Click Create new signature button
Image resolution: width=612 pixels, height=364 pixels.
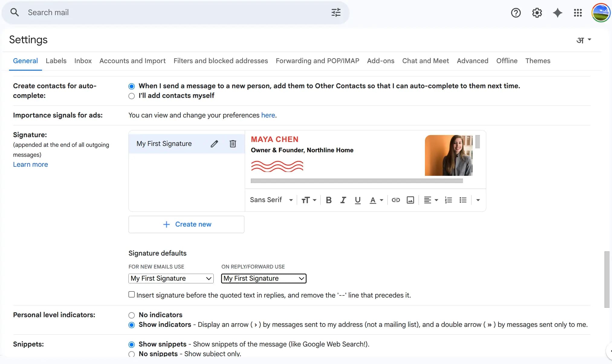186,224
